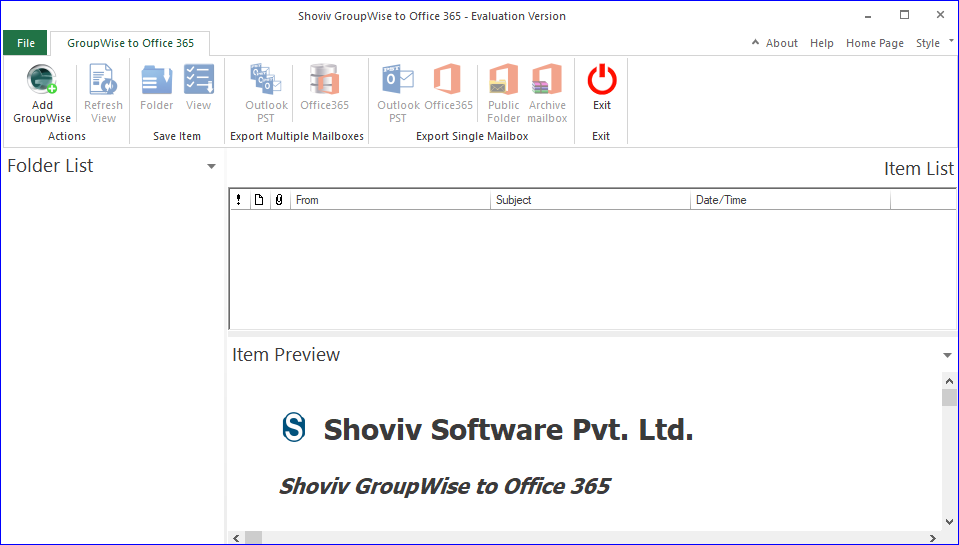Viewport: 959px width, 545px height.
Task: Open the Home Page link
Action: coord(875,43)
